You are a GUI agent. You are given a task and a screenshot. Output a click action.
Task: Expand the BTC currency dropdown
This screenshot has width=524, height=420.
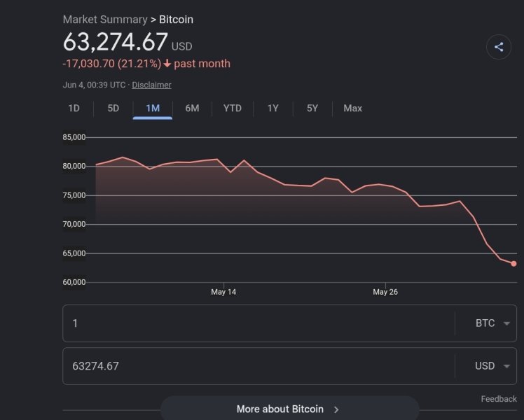click(486, 323)
